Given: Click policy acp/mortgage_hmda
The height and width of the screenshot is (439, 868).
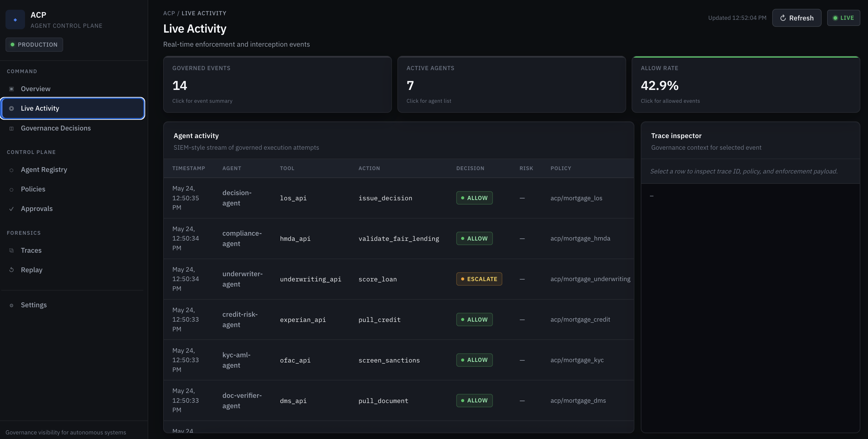Looking at the screenshot, I should 580,238.
